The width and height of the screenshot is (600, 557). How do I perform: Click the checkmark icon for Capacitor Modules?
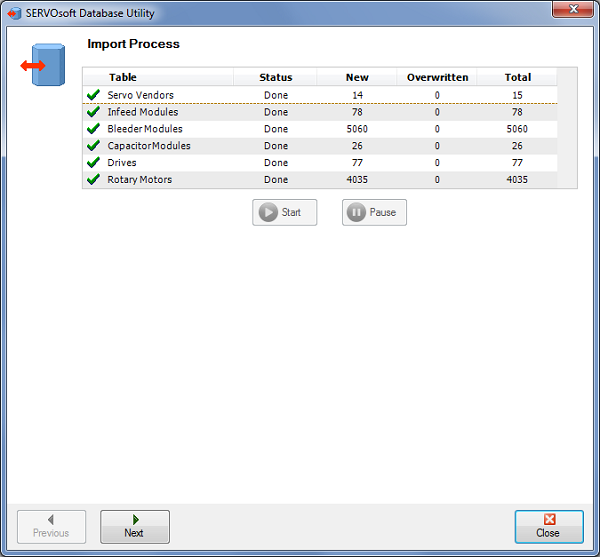(93, 146)
